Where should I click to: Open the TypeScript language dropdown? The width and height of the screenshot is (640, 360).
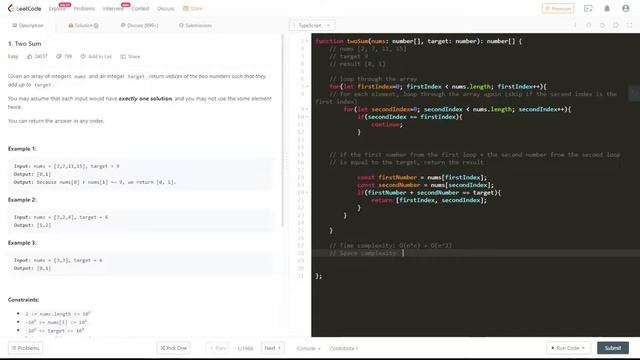click(312, 25)
